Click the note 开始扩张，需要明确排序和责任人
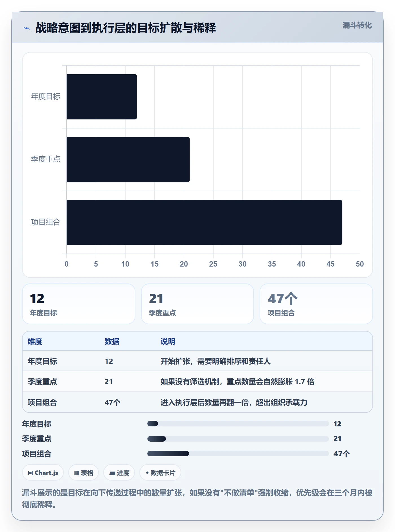The height and width of the screenshot is (532, 395). tap(216, 361)
